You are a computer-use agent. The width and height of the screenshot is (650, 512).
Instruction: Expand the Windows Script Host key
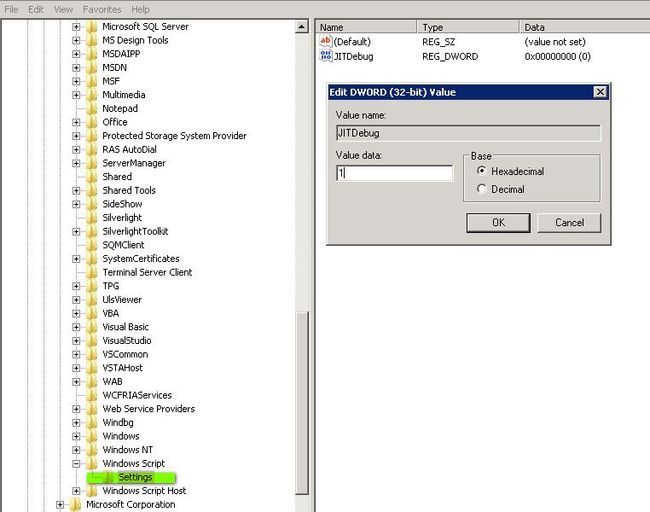76,491
